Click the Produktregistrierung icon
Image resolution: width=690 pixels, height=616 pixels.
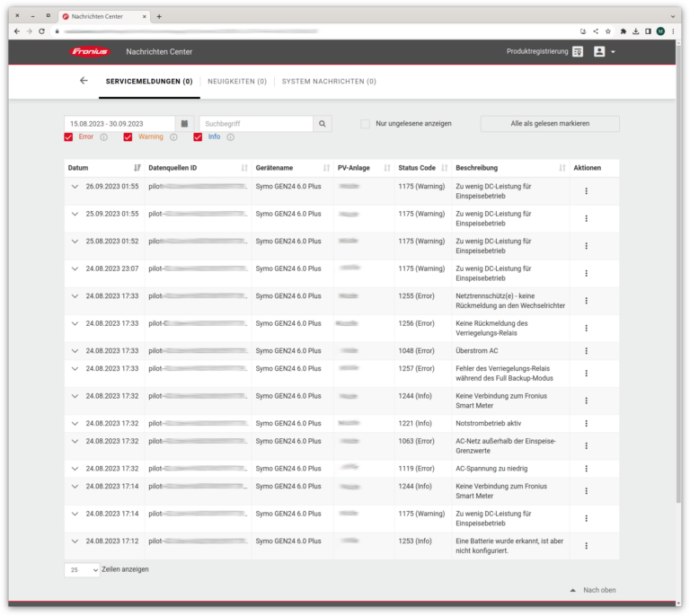(578, 52)
